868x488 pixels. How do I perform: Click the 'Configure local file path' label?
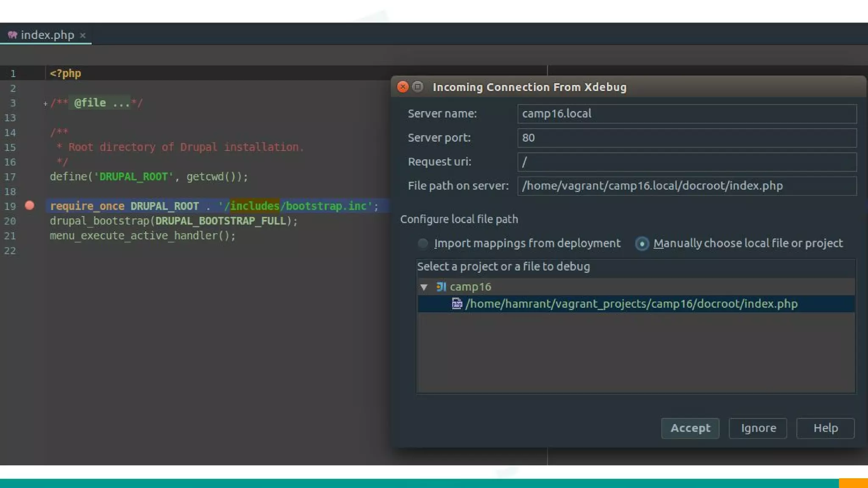pos(459,219)
